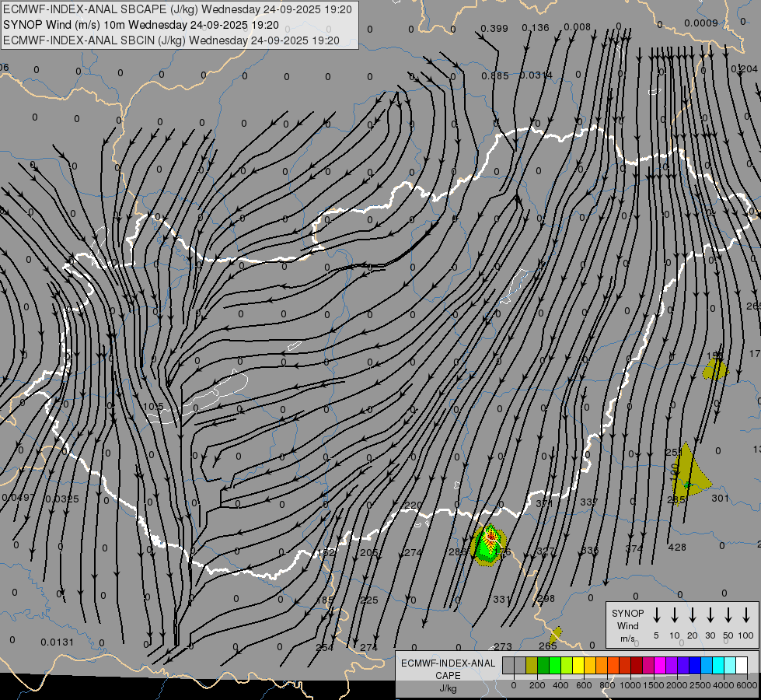
Task: Select the bright magenta CAPE legend swatch
Action: pos(660,666)
